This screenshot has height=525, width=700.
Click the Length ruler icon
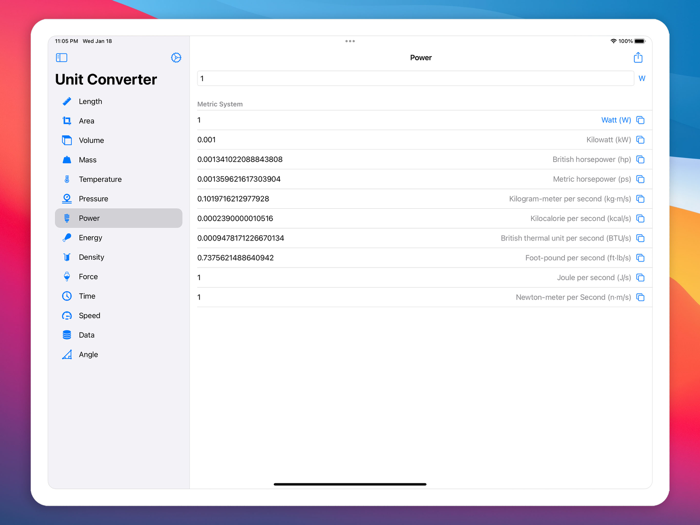tap(67, 101)
